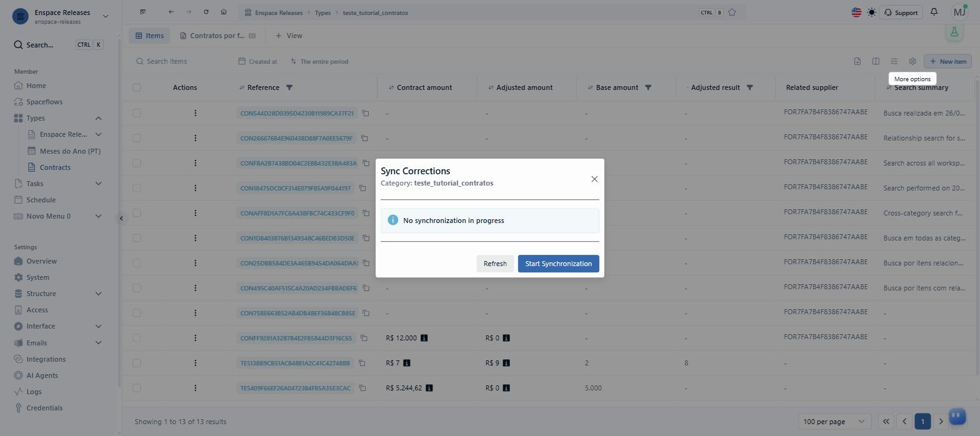Viewport: 980px width, 436px height.
Task: Click export document icon in toolbar
Action: (x=857, y=61)
